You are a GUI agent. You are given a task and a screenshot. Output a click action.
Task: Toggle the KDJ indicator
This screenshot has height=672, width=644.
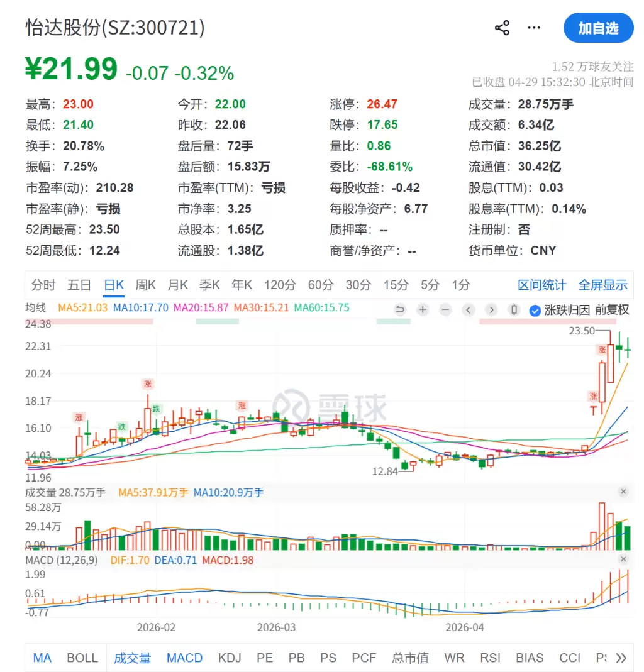[230, 658]
